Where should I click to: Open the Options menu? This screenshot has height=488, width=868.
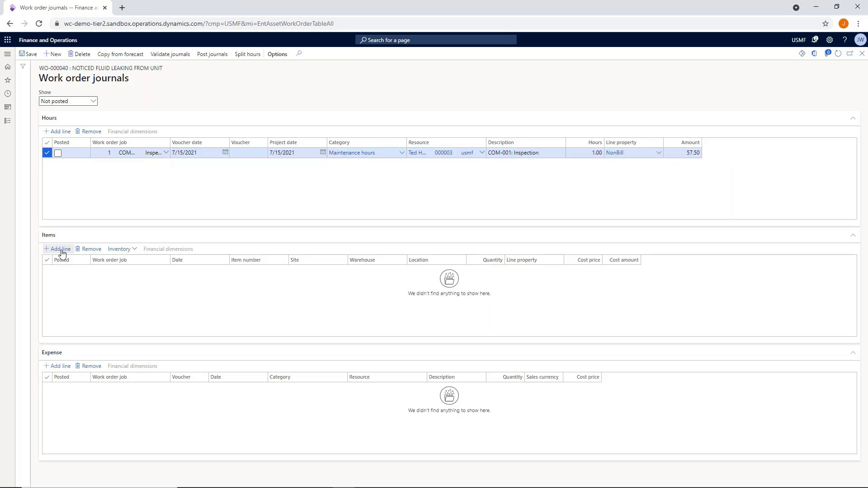tap(277, 54)
